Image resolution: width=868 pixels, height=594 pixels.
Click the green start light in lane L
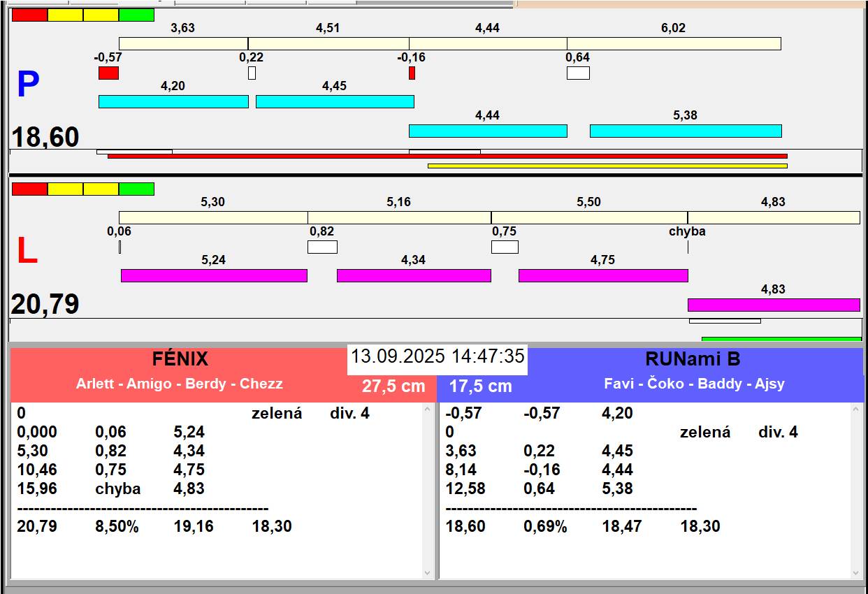tap(136, 189)
